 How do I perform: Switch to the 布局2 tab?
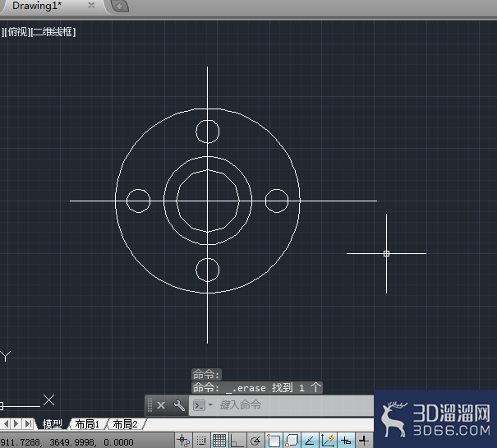point(125,424)
